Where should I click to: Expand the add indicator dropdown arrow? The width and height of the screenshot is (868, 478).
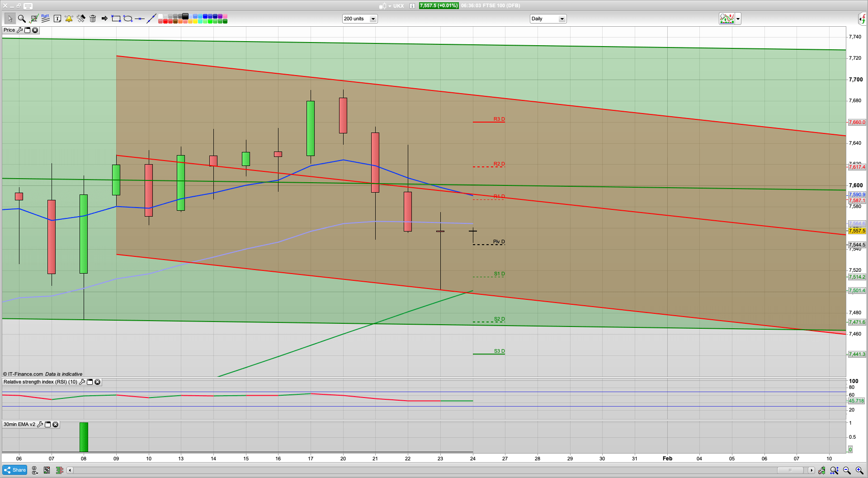point(738,19)
